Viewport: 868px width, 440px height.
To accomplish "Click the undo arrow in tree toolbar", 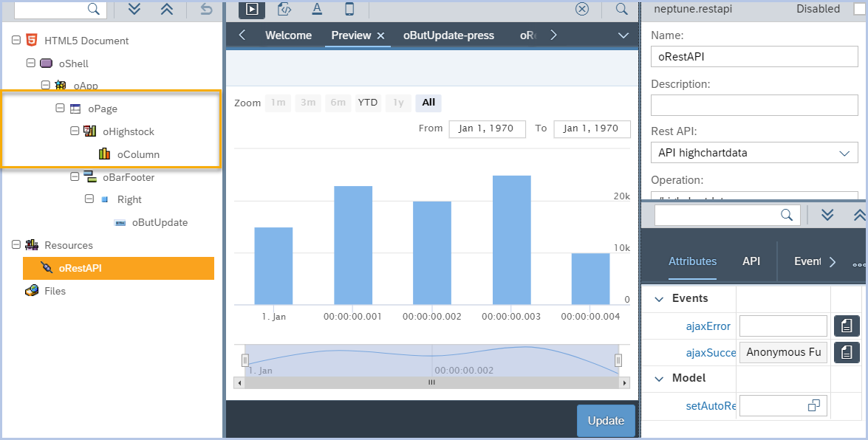I will [x=206, y=9].
